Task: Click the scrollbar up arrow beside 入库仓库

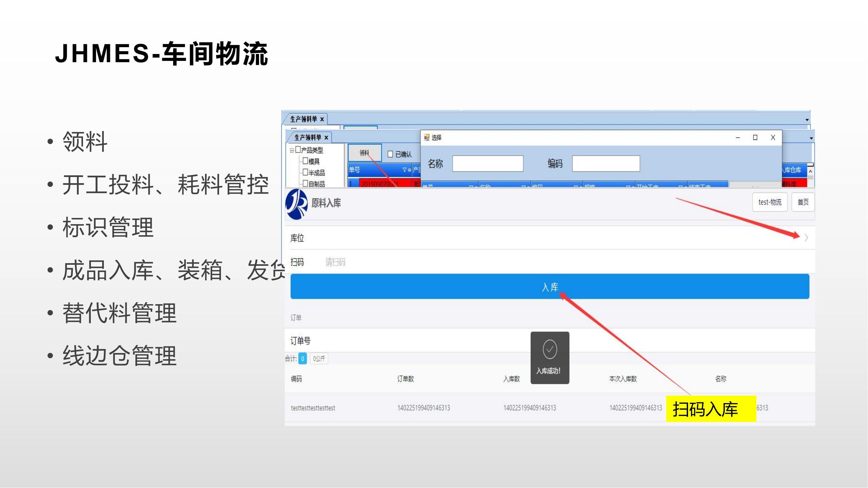Action: [810, 172]
